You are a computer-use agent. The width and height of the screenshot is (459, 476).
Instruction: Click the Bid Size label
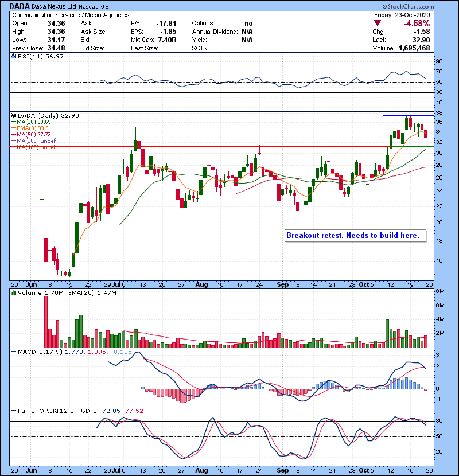pos(92,48)
